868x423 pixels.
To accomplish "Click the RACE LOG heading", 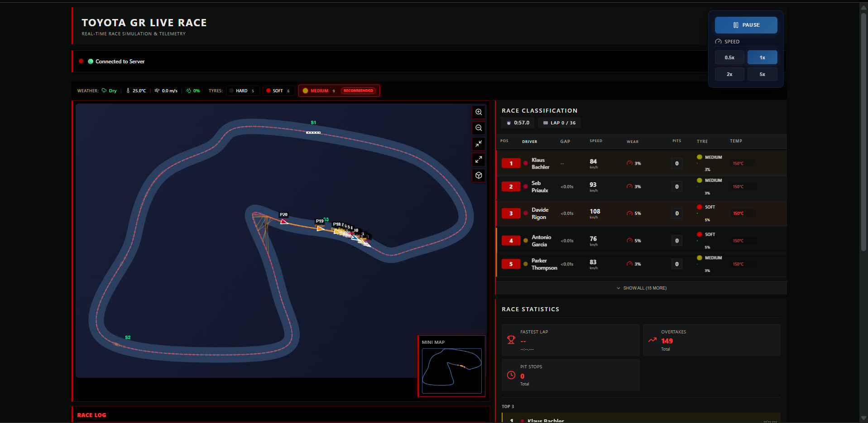I will coord(91,415).
